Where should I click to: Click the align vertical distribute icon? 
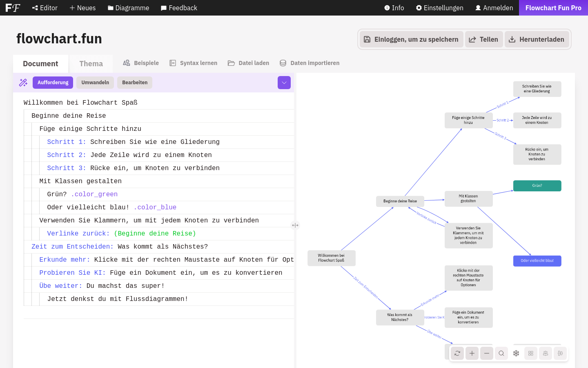click(560, 353)
